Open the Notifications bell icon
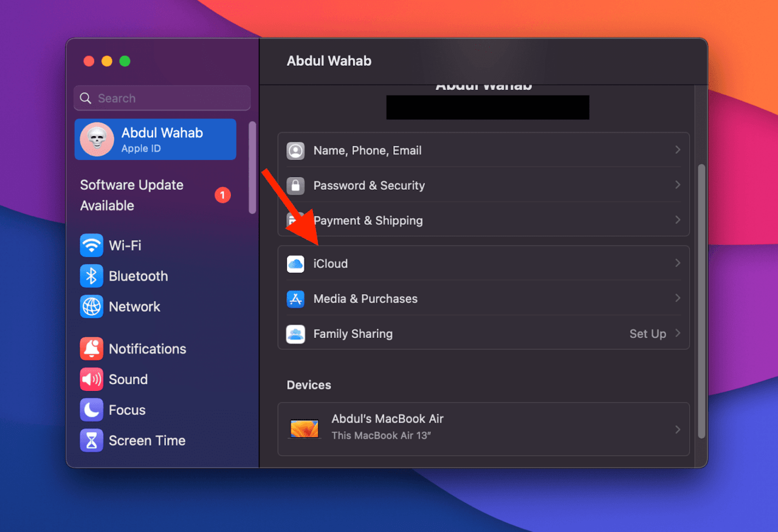The width and height of the screenshot is (778, 532). 92,349
